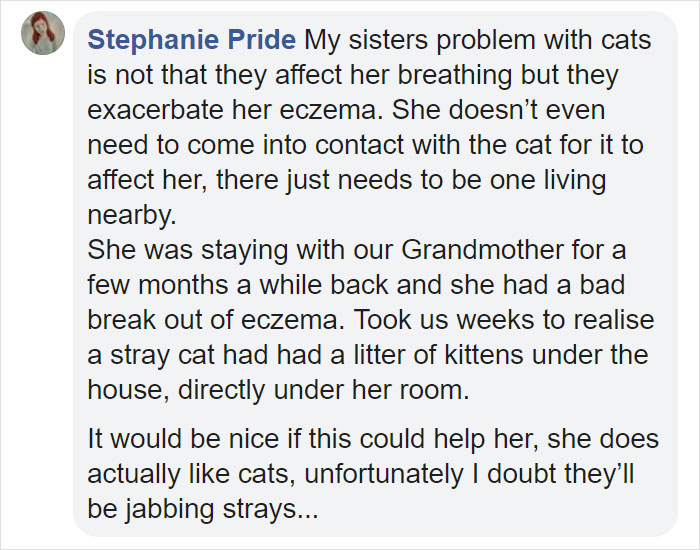Click the word "breathing" in the comment
The height and width of the screenshot is (550, 700).
pyautogui.click(x=454, y=75)
